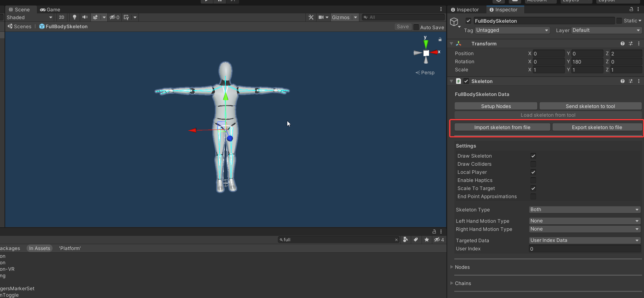
Task: Click the Search by Label tag icon
Action: coord(416,240)
